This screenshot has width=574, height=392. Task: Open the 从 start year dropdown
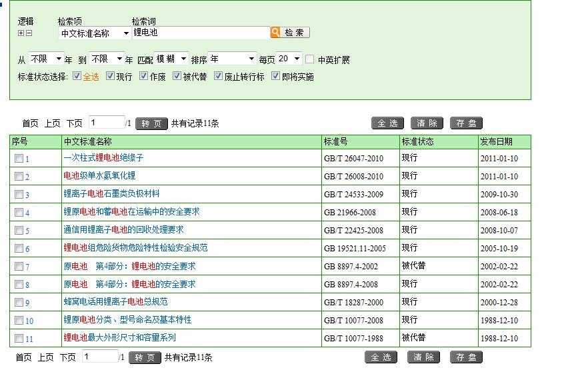[x=46, y=59]
